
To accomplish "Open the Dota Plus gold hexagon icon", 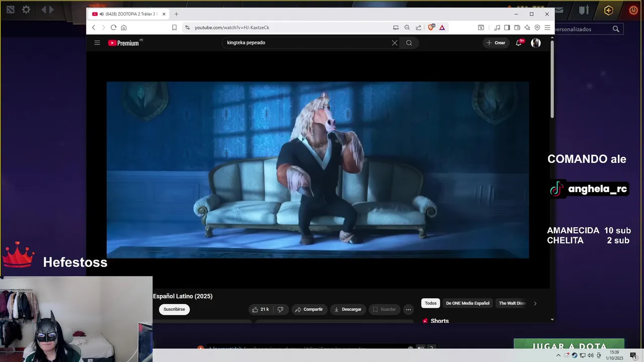I will click(609, 10).
